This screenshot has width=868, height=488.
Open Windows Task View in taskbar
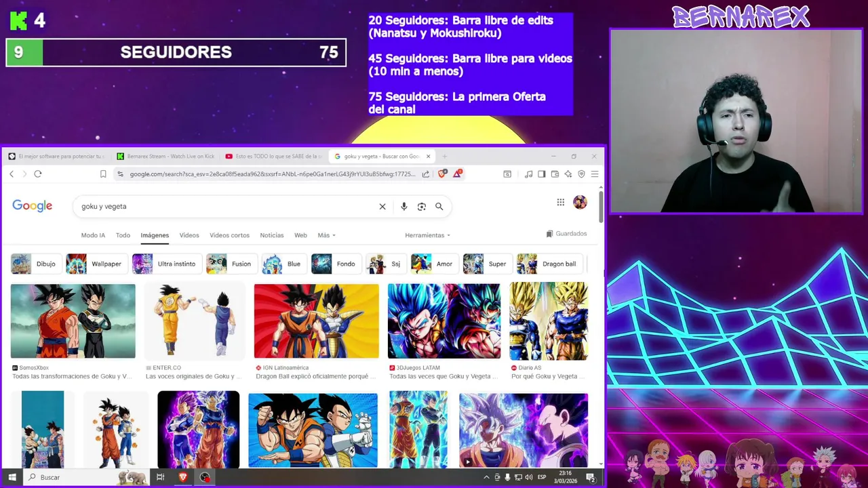(160, 477)
